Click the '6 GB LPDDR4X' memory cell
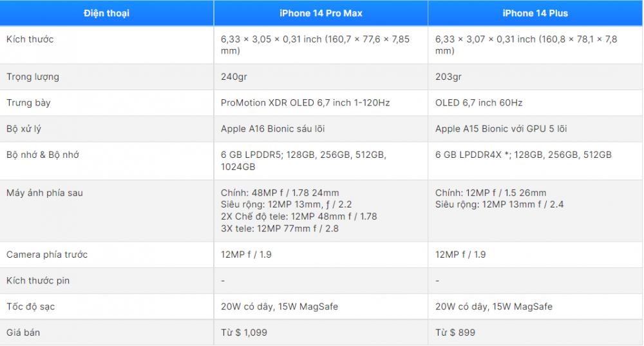 (x=535, y=160)
